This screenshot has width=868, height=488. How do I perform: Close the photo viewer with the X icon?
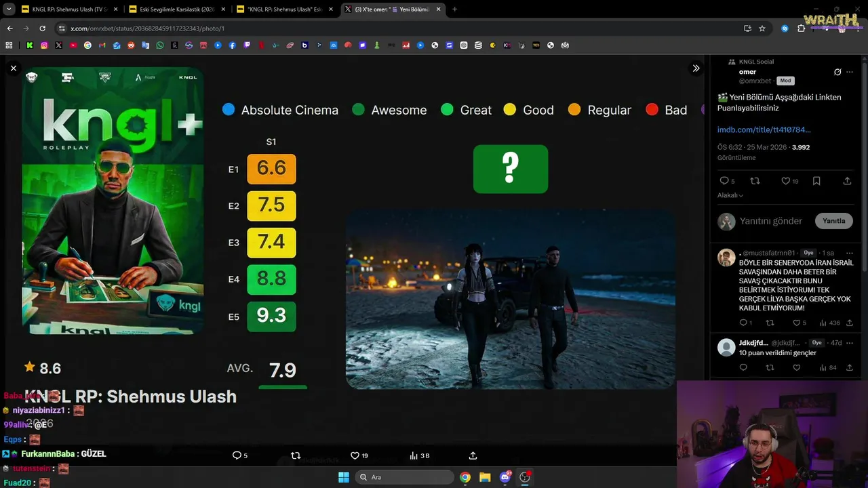[14, 68]
